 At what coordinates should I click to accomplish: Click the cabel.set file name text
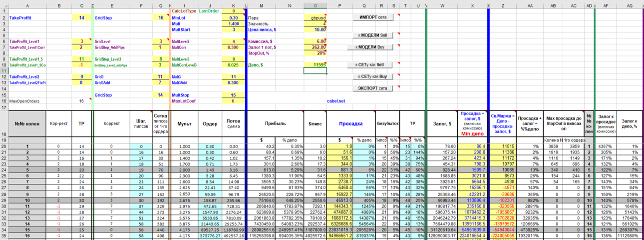[x=336, y=100]
